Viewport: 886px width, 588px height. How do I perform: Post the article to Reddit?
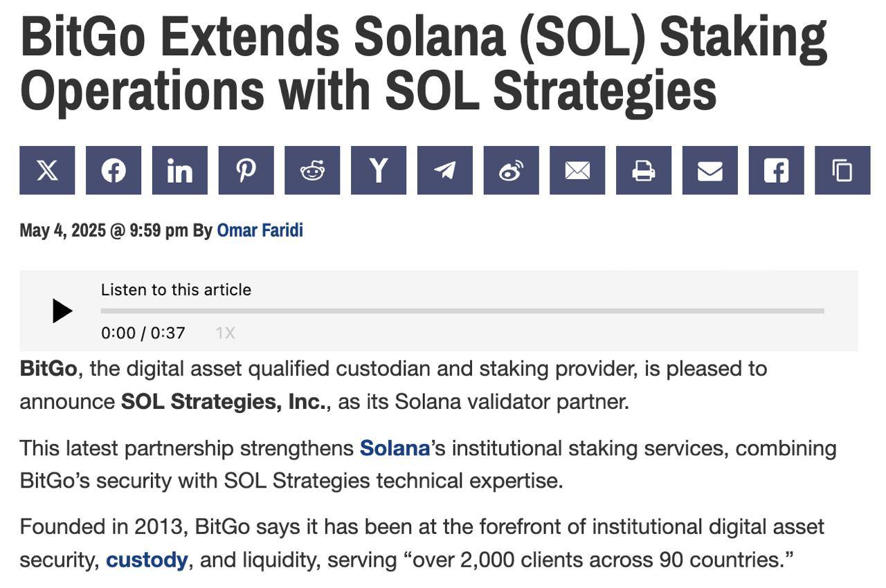(312, 170)
